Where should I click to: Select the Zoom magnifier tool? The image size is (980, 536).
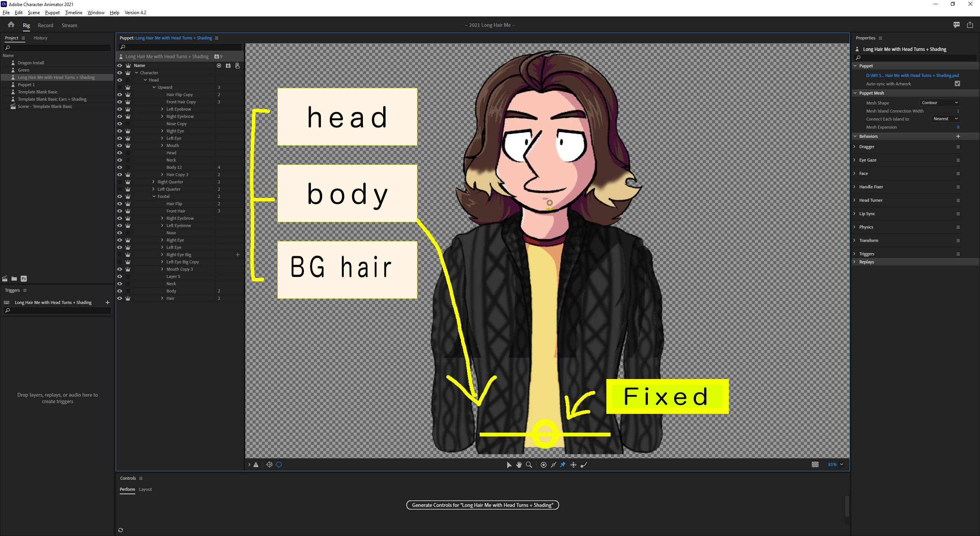pyautogui.click(x=529, y=464)
